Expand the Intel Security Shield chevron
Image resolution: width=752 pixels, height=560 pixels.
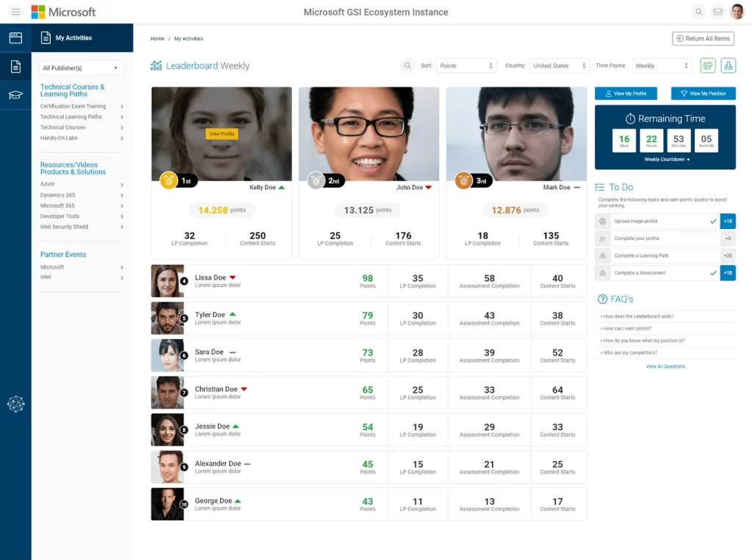[x=122, y=227]
